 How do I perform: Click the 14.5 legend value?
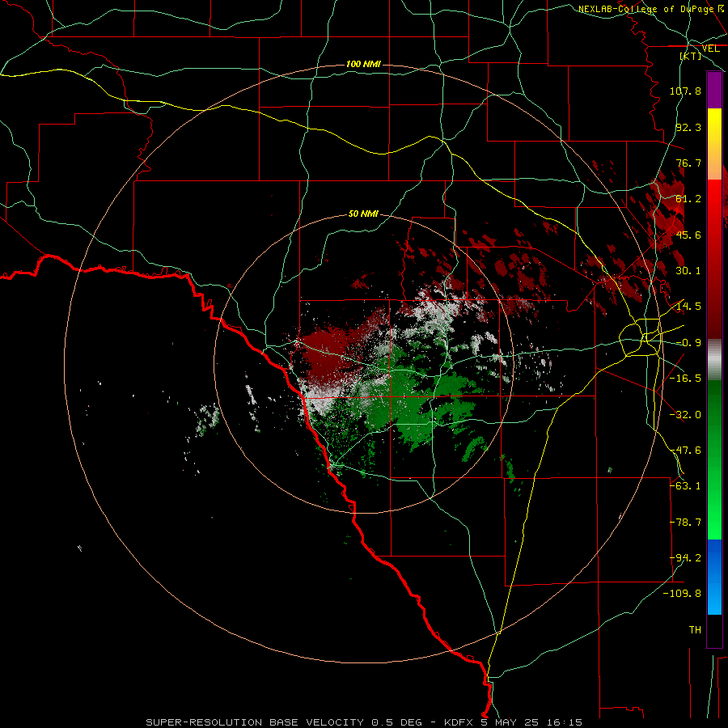(x=688, y=307)
